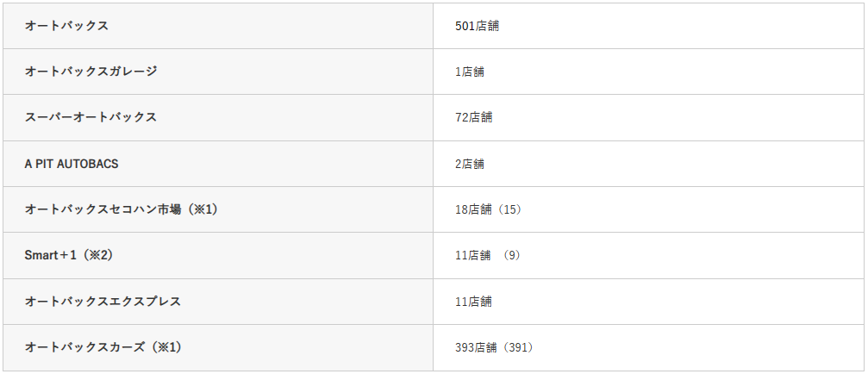Screen dimensions: 868x374
Task: Select the 1店舗 store count
Action: point(469,72)
